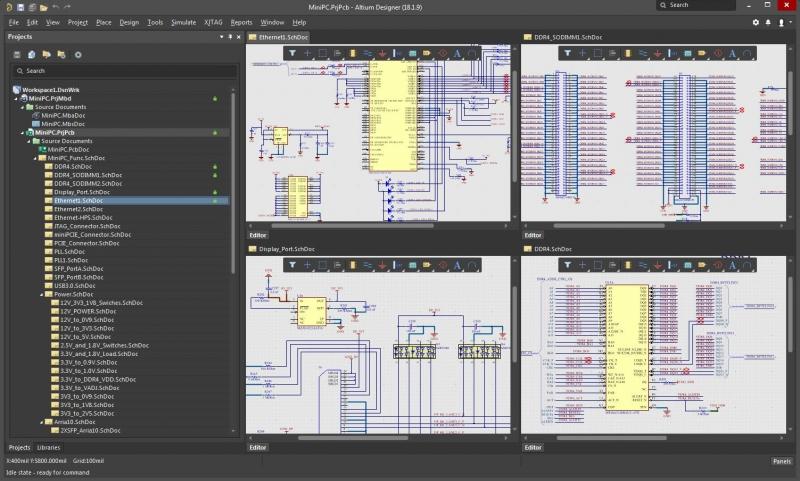
Task: Switch to the Libraries panel tab
Action: pyautogui.click(x=48, y=447)
